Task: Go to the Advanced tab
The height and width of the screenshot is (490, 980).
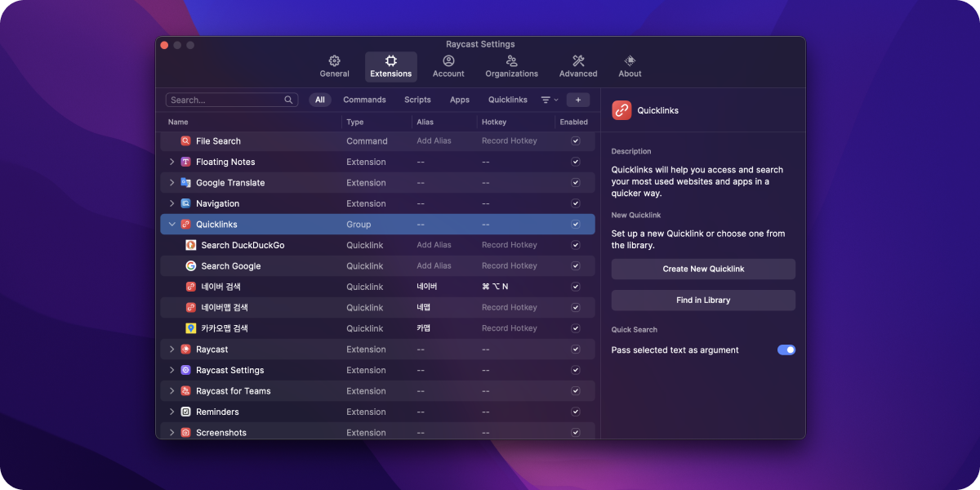Action: [x=578, y=67]
